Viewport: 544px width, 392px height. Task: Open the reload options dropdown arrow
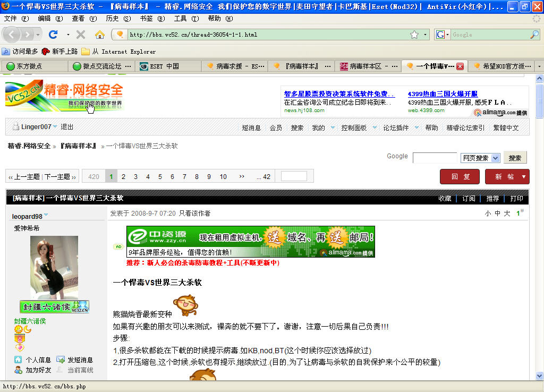tap(68, 35)
